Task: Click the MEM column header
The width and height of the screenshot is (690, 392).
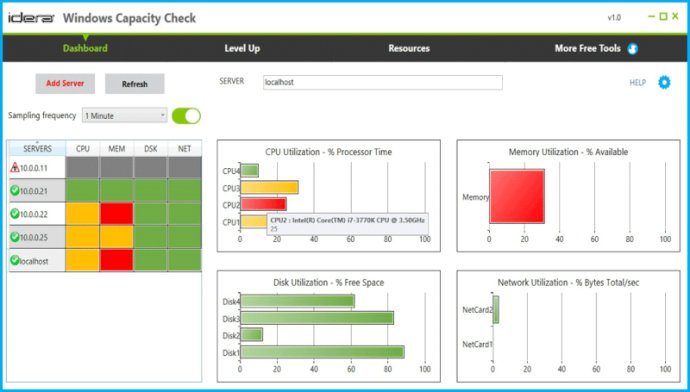Action: click(117, 148)
